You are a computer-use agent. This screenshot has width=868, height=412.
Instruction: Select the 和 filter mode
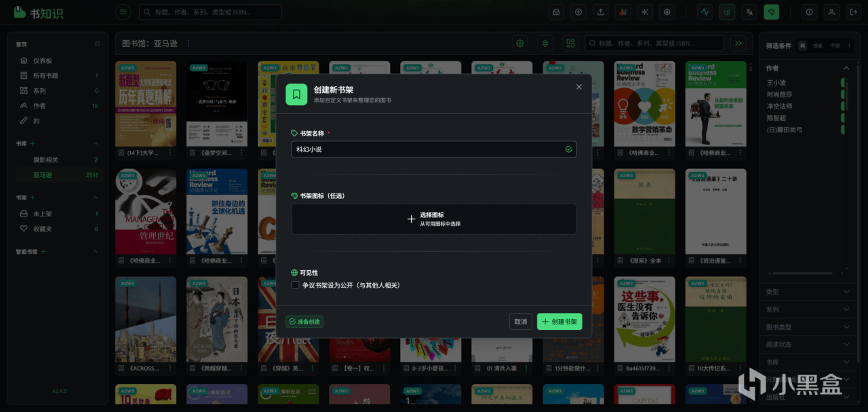(x=803, y=45)
